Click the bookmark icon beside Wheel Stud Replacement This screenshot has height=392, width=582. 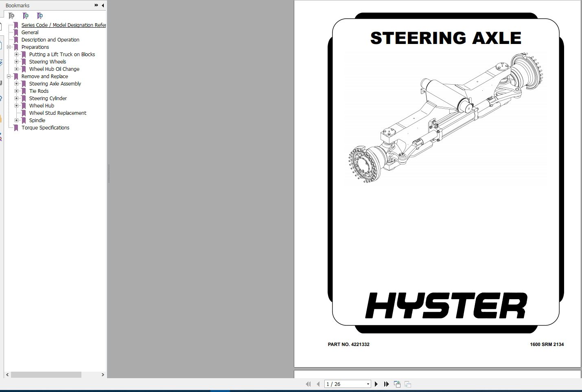(x=24, y=113)
